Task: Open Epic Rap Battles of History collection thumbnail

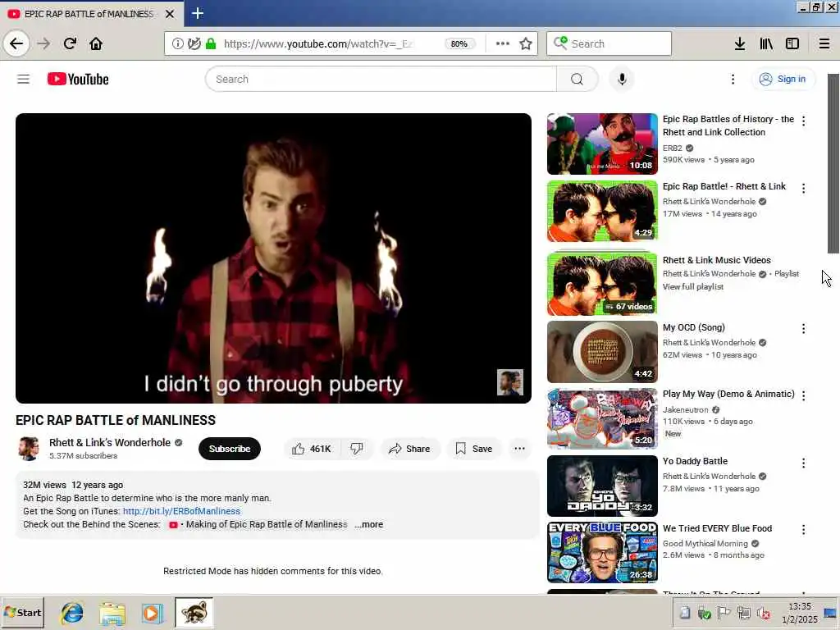Action: (x=602, y=144)
